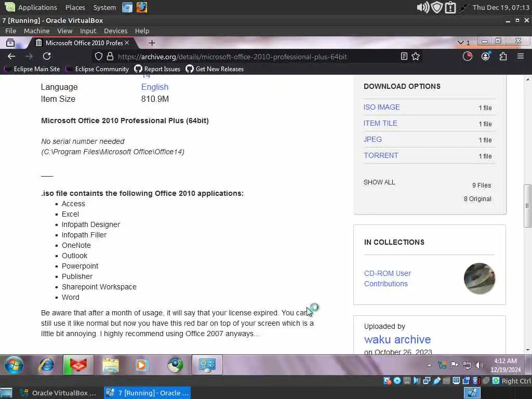Switch to Oracle VirtualBox Manager taskbar window

click(x=58, y=393)
